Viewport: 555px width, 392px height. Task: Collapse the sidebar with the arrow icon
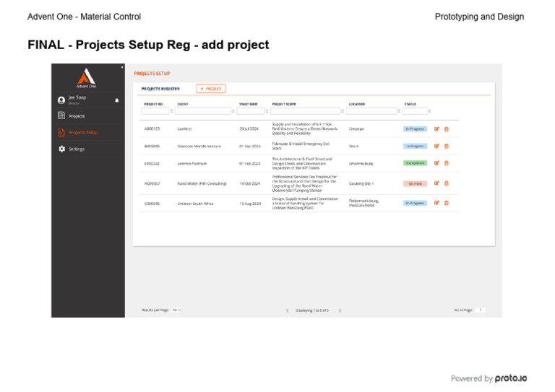(x=122, y=67)
